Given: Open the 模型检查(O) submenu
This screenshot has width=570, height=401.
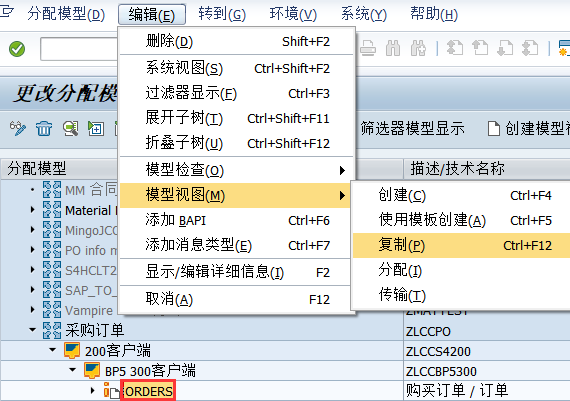Looking at the screenshot, I should pyautogui.click(x=236, y=170).
